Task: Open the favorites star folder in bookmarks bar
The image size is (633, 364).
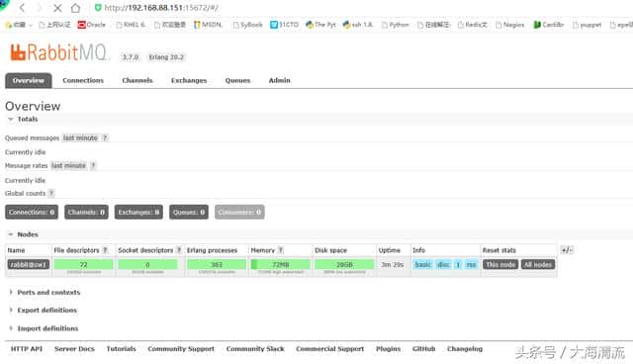Action: (x=18, y=25)
